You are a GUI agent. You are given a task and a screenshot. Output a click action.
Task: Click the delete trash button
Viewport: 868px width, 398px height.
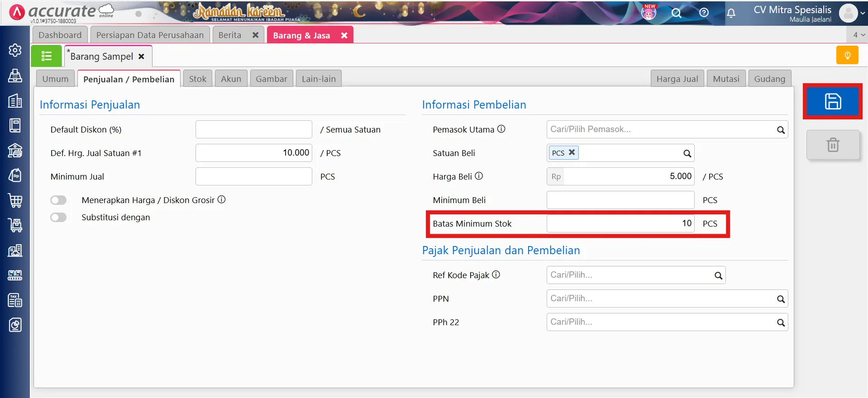tap(833, 145)
